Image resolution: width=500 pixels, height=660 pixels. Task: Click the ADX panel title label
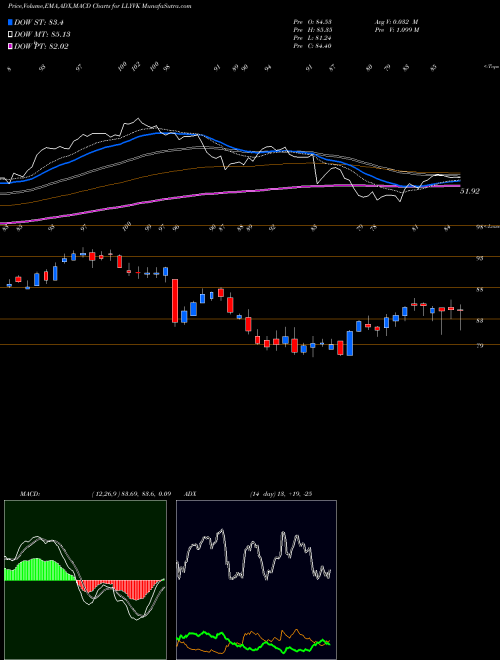[x=190, y=494]
